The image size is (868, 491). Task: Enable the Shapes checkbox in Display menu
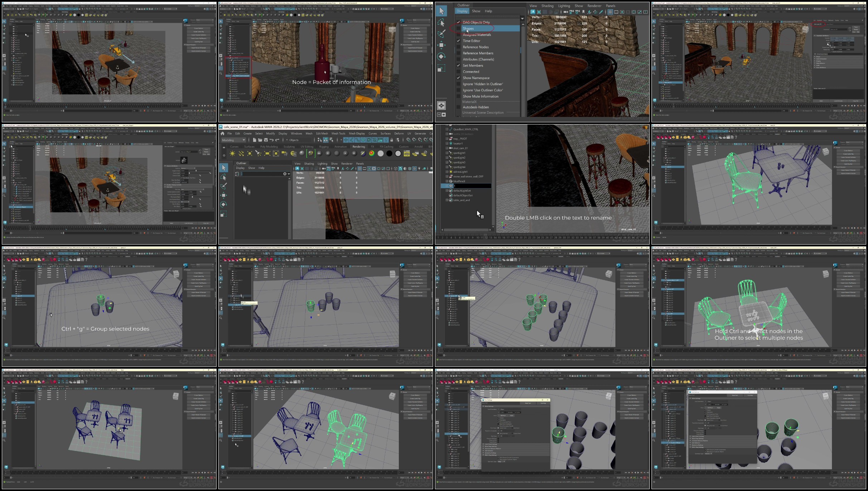coord(459,28)
